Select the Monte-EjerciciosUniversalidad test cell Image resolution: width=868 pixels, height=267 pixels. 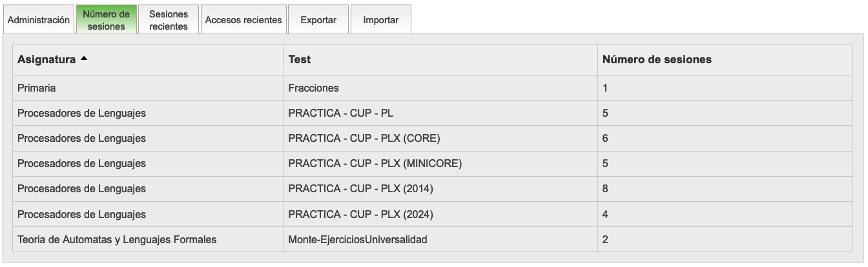(358, 239)
